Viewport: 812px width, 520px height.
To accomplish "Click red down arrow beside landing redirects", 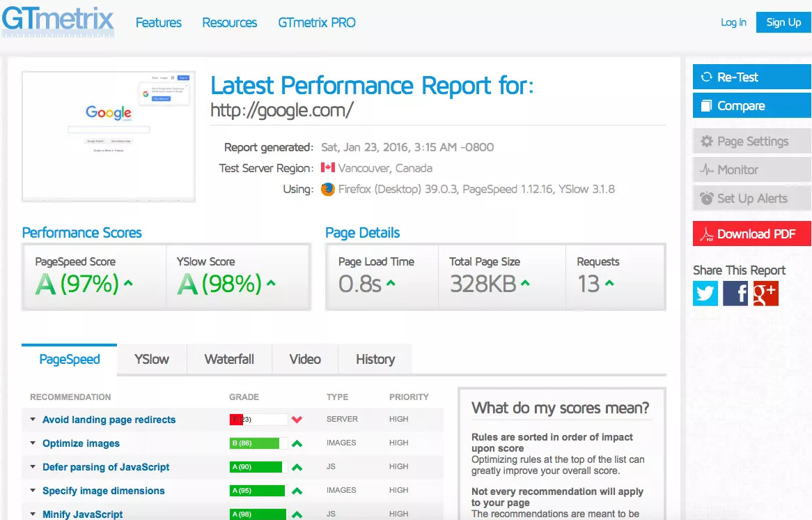I will point(297,420).
